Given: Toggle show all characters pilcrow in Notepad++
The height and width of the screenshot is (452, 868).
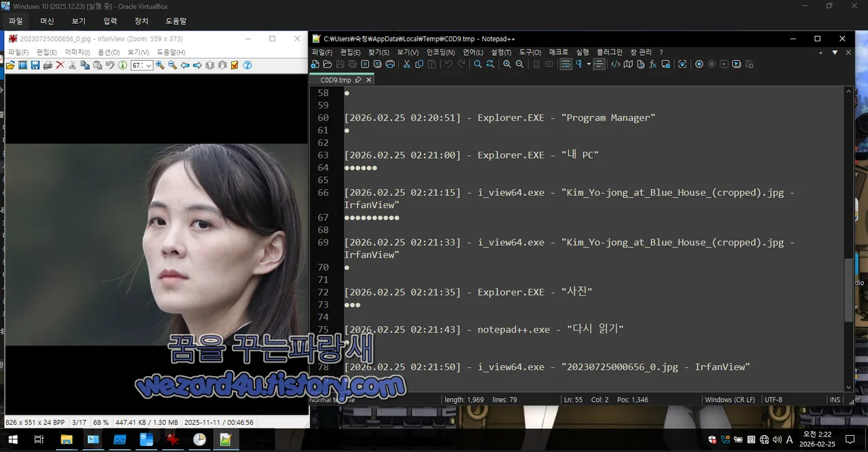Looking at the screenshot, I should [579, 64].
